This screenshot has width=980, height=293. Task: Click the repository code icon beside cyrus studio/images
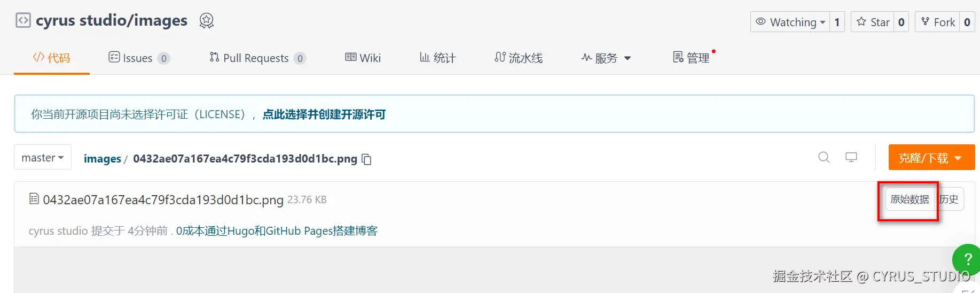pyautogui.click(x=23, y=21)
